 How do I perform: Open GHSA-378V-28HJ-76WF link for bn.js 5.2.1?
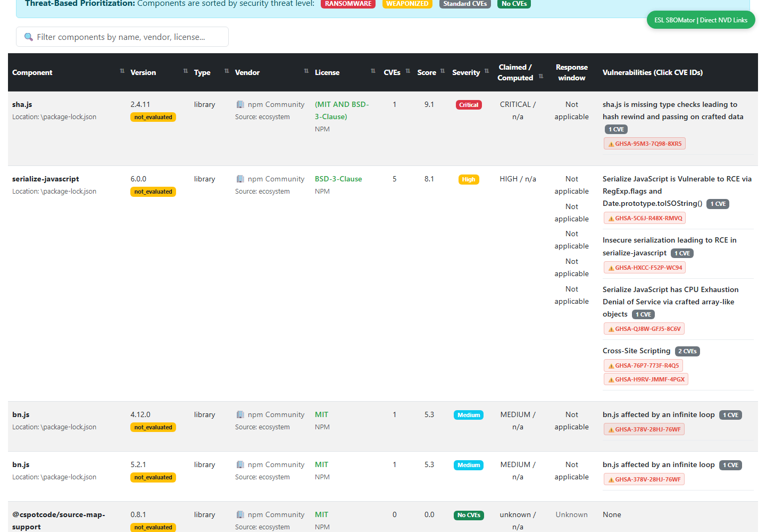(644, 479)
